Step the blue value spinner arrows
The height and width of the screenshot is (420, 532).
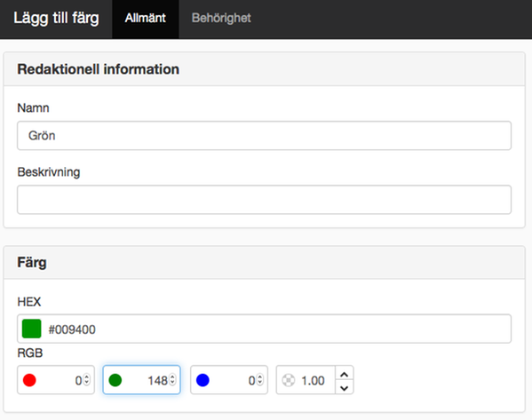(260, 380)
